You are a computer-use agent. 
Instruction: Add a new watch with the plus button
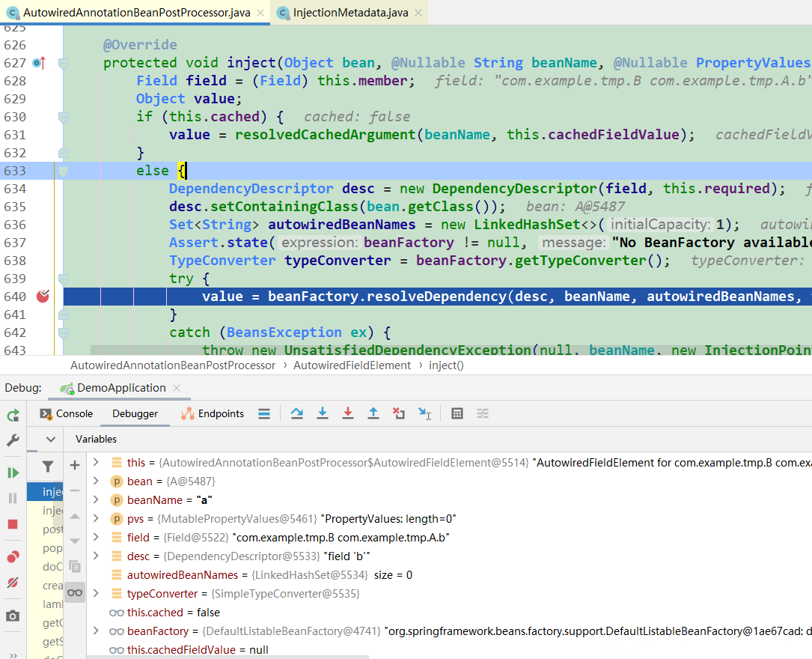coord(75,465)
